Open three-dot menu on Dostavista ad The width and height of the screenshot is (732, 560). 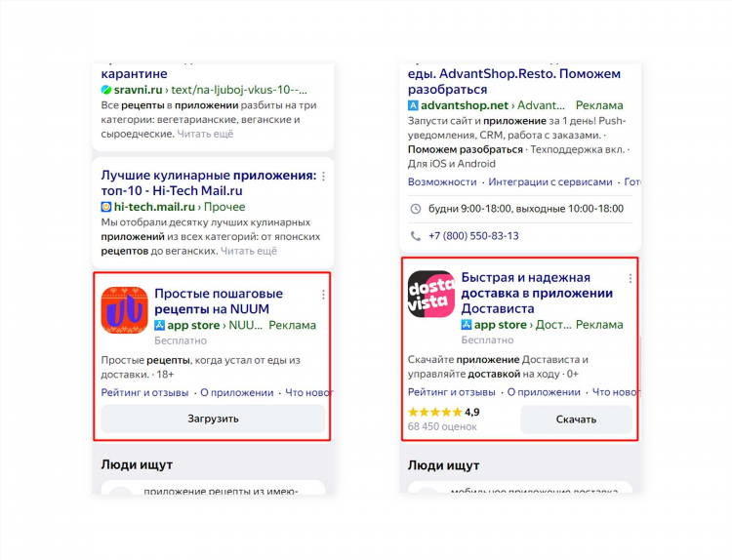[x=630, y=279]
